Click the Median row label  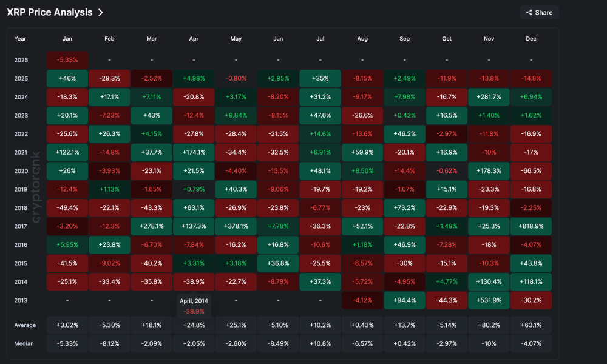tap(24, 343)
